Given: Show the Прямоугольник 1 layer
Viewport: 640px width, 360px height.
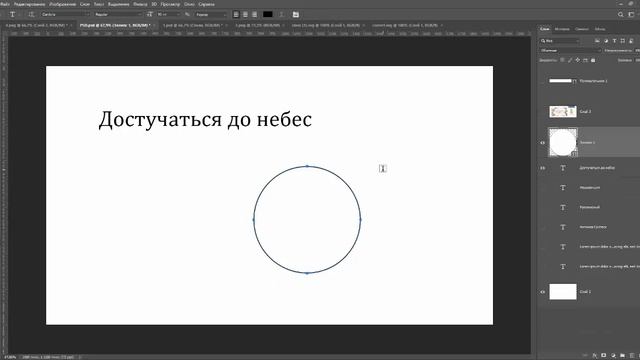Looking at the screenshot, I should (x=542, y=81).
